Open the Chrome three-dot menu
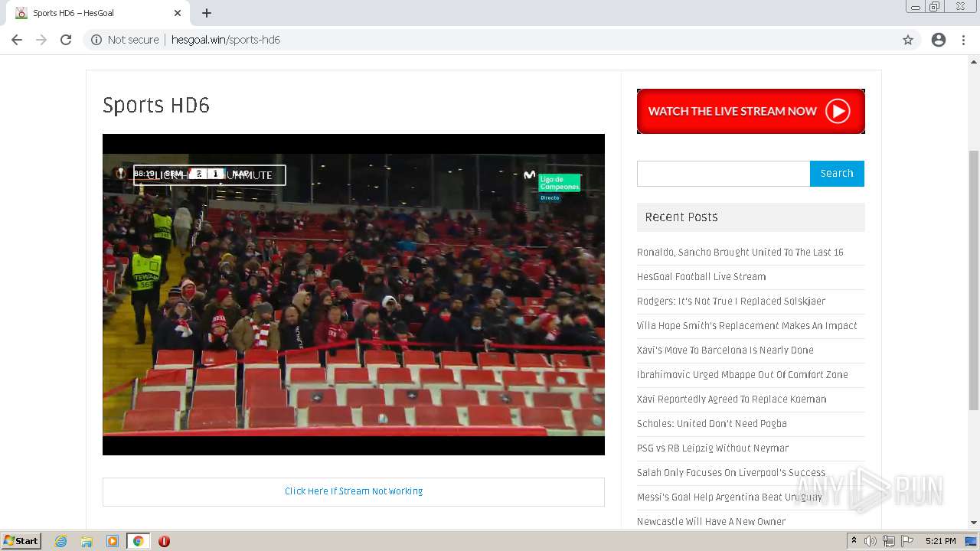 963,40
